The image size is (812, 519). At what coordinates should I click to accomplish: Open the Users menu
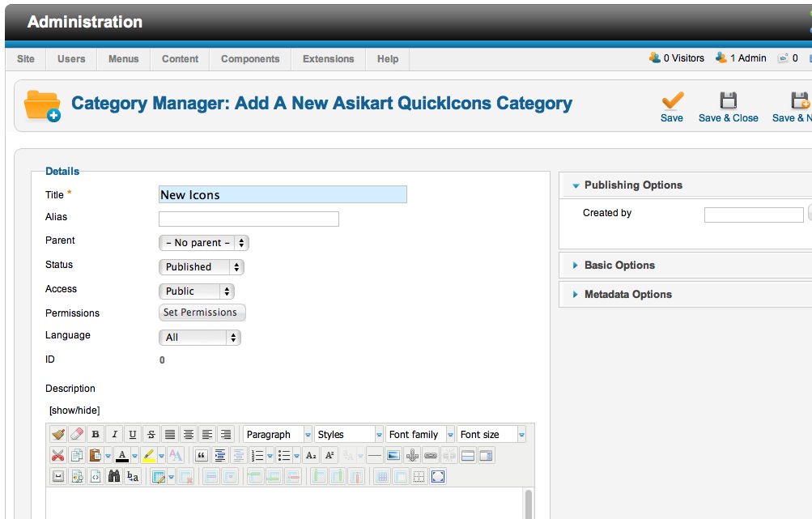71,59
